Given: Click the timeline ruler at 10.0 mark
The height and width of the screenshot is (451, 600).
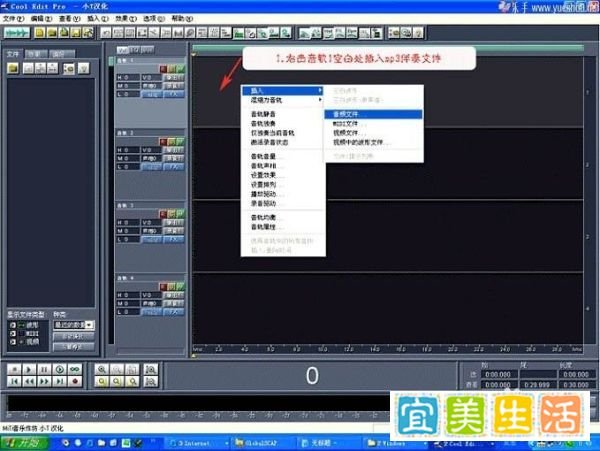Looking at the screenshot, I should coord(323,349).
